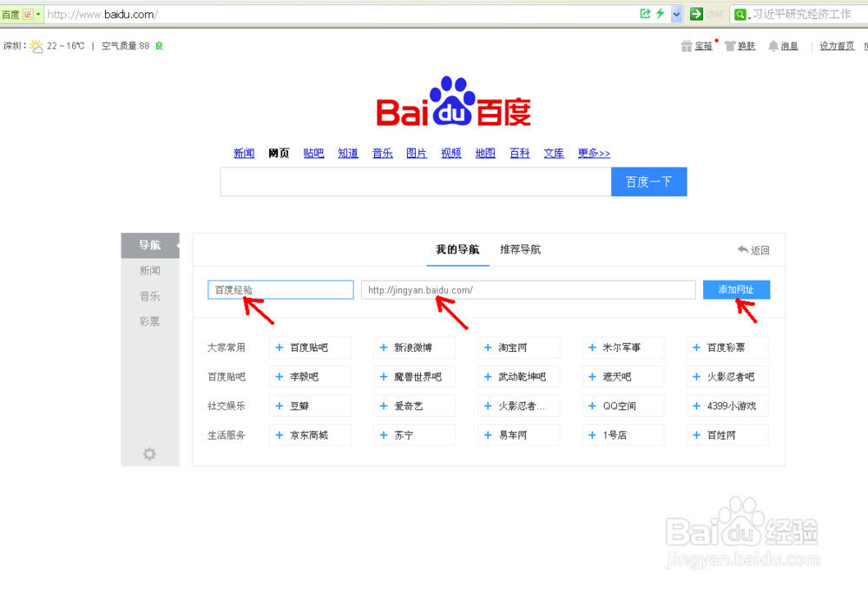Click the weather sun icon for 深圳
Image resolution: width=868 pixels, height=589 pixels.
36,46
